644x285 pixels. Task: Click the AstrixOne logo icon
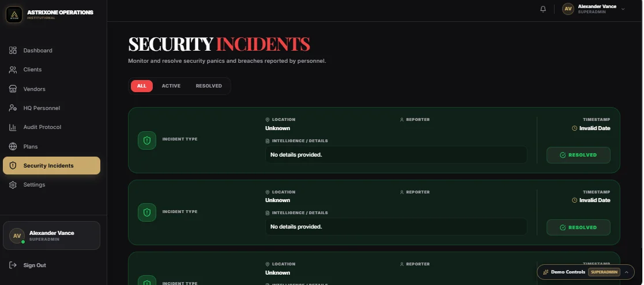(x=14, y=15)
